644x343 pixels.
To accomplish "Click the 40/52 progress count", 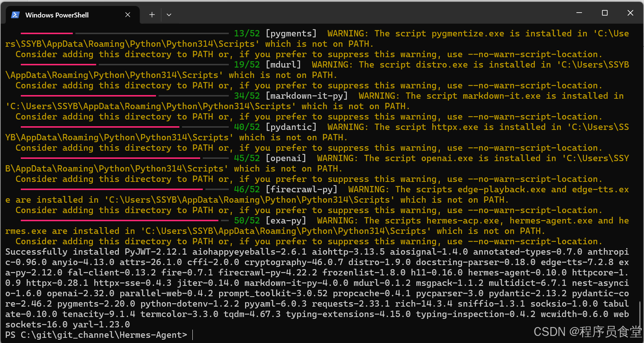I will [247, 127].
